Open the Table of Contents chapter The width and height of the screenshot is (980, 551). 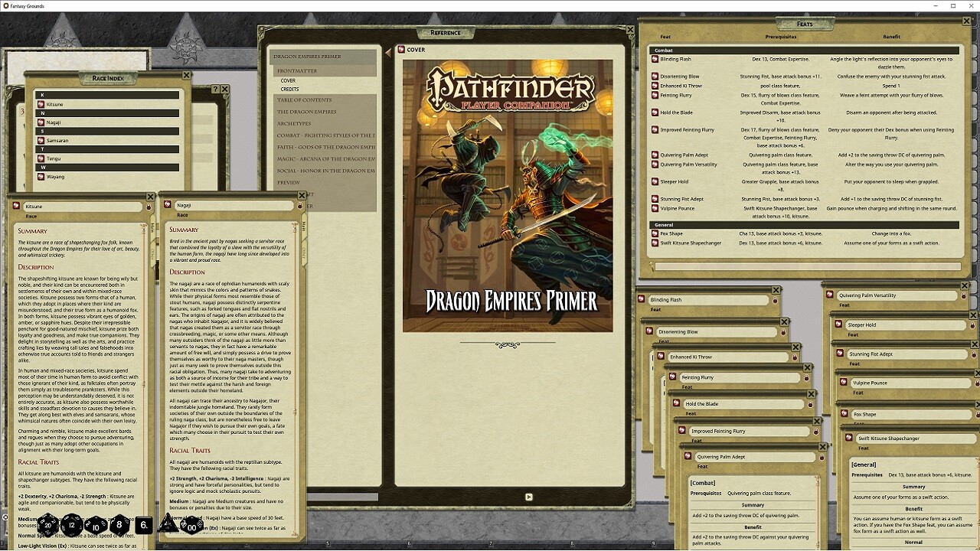[306, 99]
